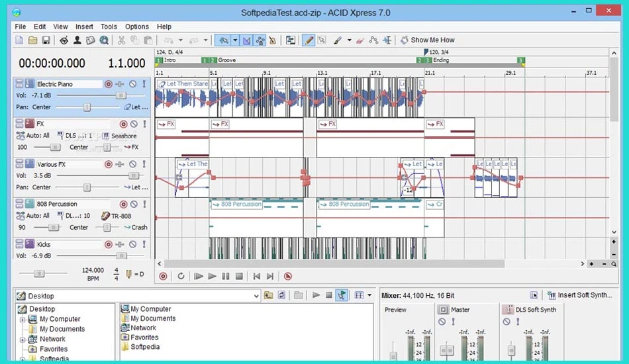Click the Open folder toolbar icon
629x364 pixels.
click(x=32, y=40)
